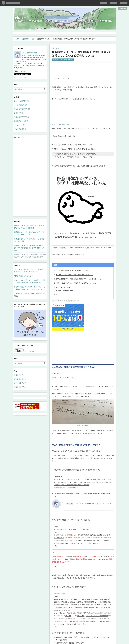
Task: Open the はてなブログ link under リンク
Action: (18, 375)
